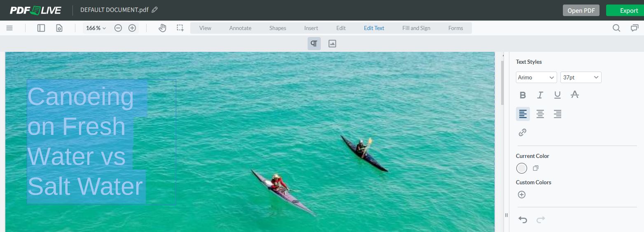This screenshot has width=644, height=232.
Task: Toggle Underline text formatting
Action: tap(557, 95)
